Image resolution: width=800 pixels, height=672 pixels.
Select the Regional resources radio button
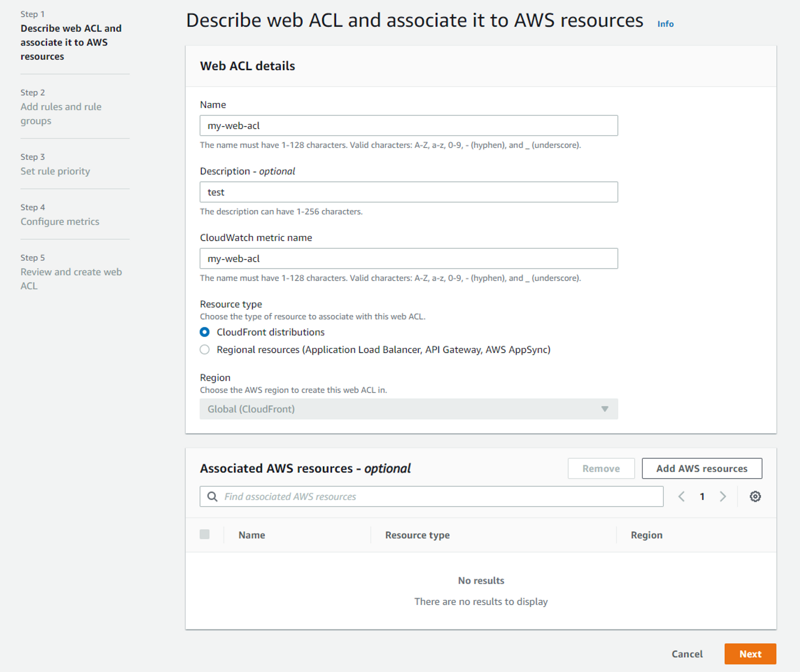click(x=204, y=349)
